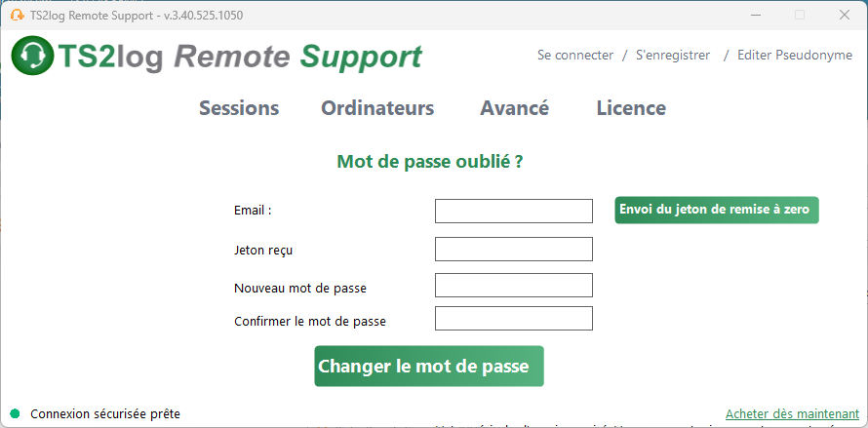Image resolution: width=868 pixels, height=428 pixels.
Task: Select the Licence tab
Action: [x=631, y=108]
